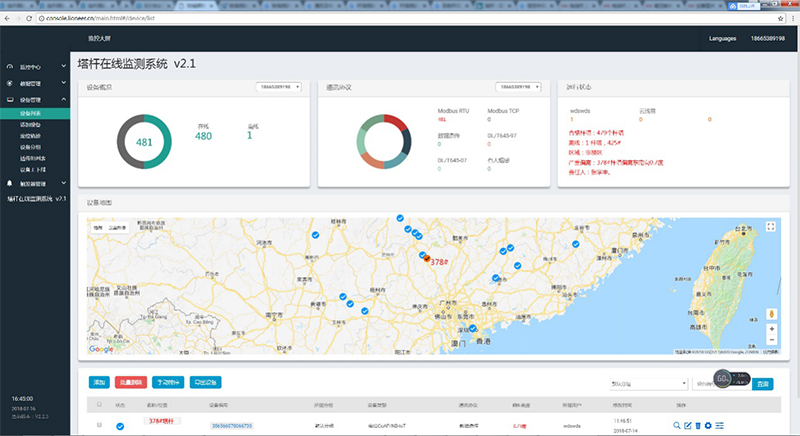This screenshot has width=800, height=436.
Task: Click the search magnifier icon in device row
Action: click(x=678, y=426)
